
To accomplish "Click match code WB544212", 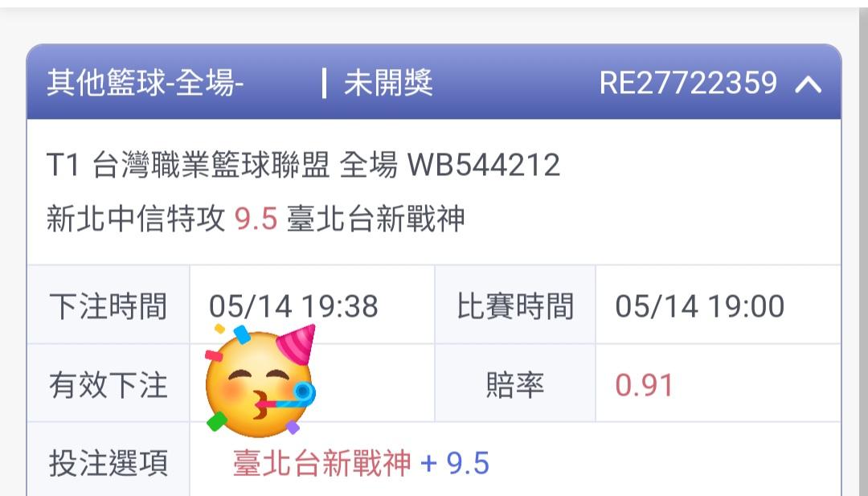I will click(x=484, y=165).
